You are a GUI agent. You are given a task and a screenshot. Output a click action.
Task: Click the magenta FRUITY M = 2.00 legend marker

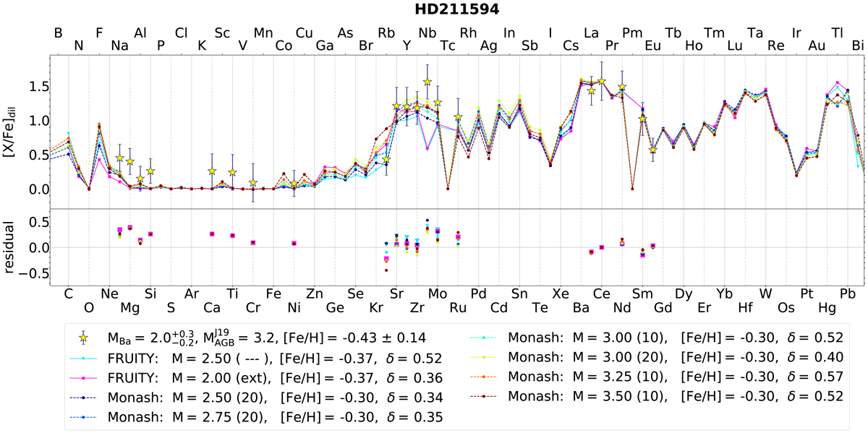86,377
